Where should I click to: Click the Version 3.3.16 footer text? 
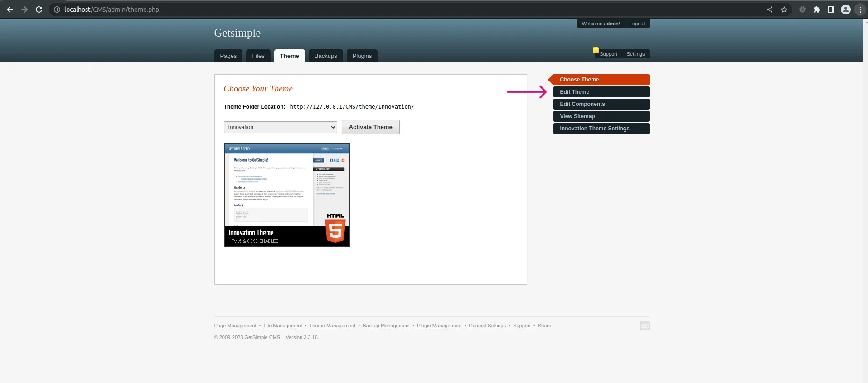(x=302, y=338)
